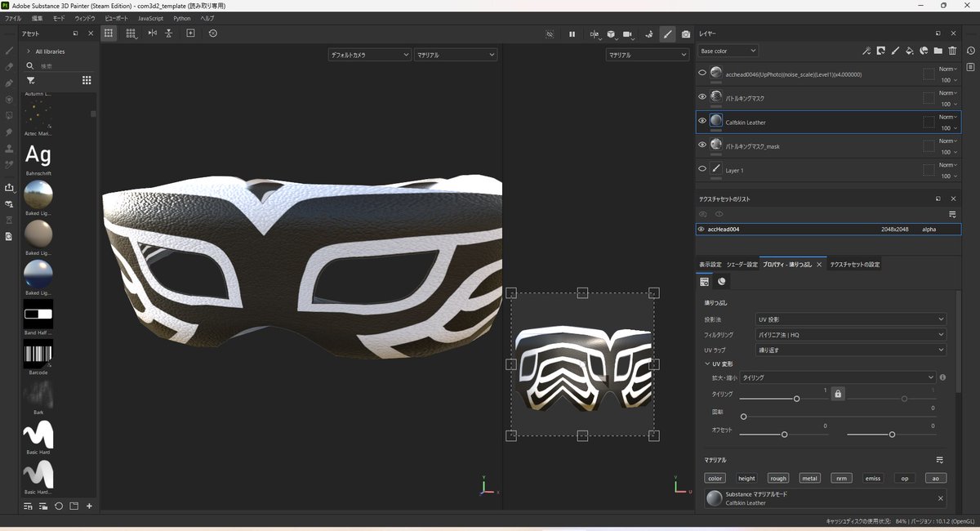Add a paint layer with brush icon
Image resolution: width=980 pixels, height=531 pixels.
895,51
